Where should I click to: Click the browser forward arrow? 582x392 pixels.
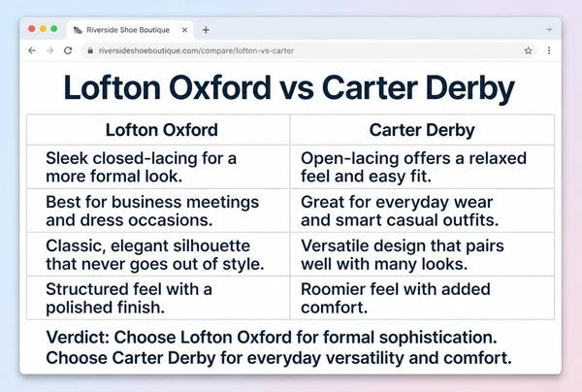pyautogui.click(x=50, y=50)
